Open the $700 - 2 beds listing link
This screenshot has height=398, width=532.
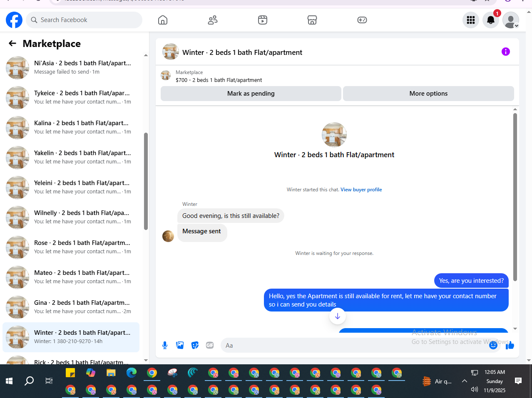point(219,80)
